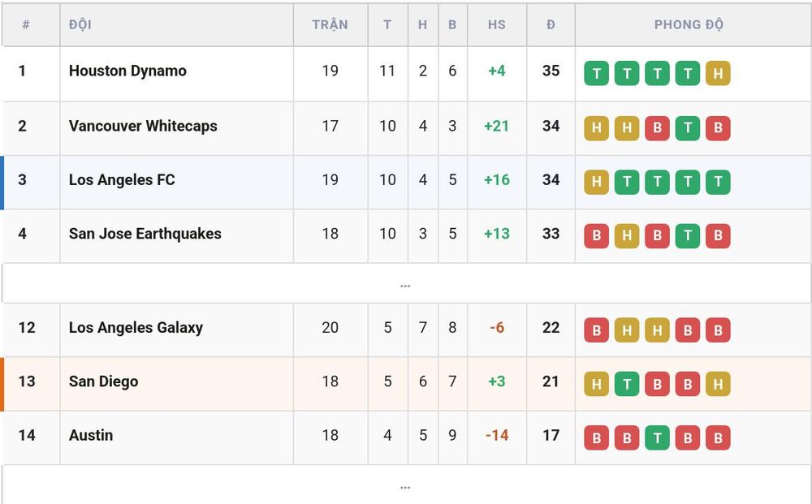Select the Austin team name
The height and width of the screenshot is (504, 812).
[x=91, y=435]
